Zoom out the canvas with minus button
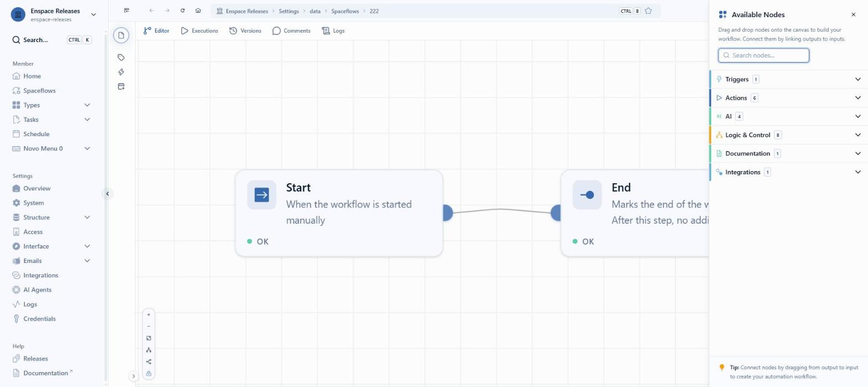The image size is (868, 387). (x=148, y=326)
